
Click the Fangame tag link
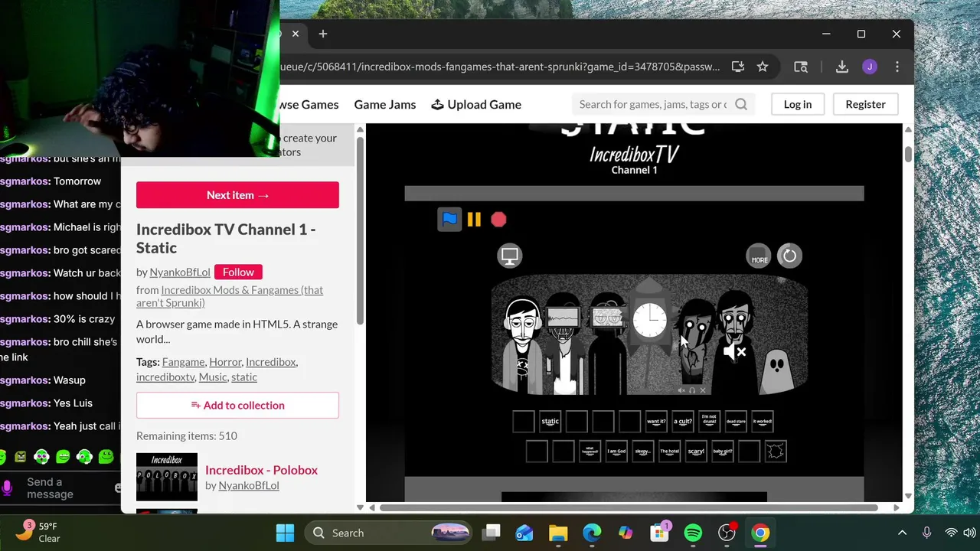pos(183,362)
